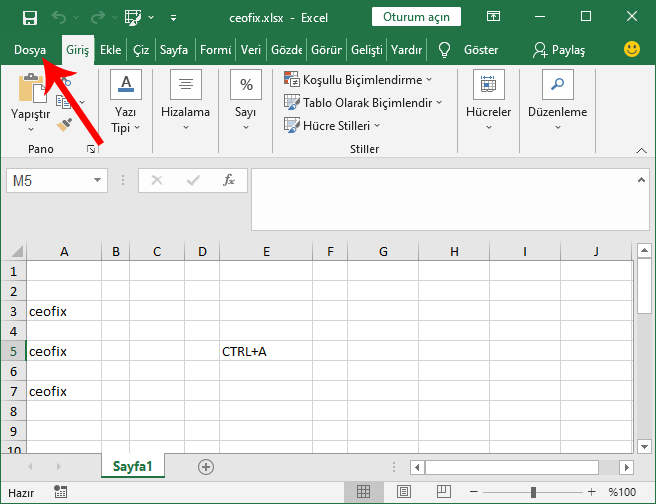Open the Dosya menu tab

click(x=30, y=50)
